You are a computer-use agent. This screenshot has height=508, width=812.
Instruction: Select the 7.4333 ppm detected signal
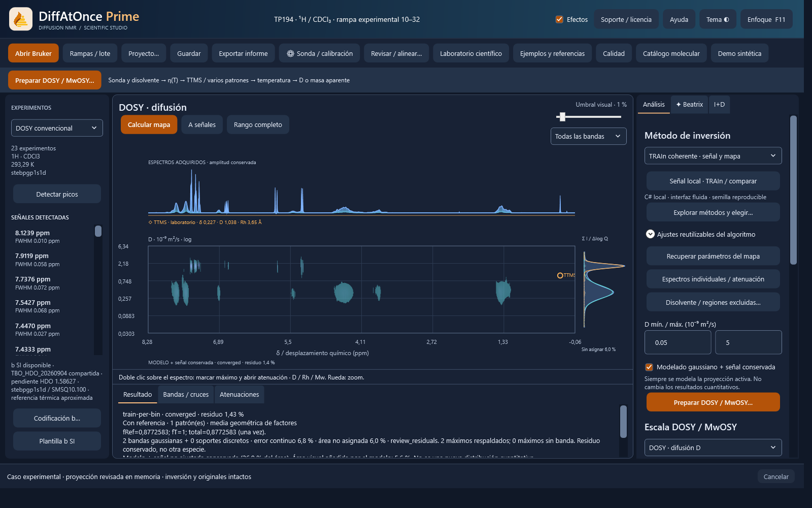(52, 350)
